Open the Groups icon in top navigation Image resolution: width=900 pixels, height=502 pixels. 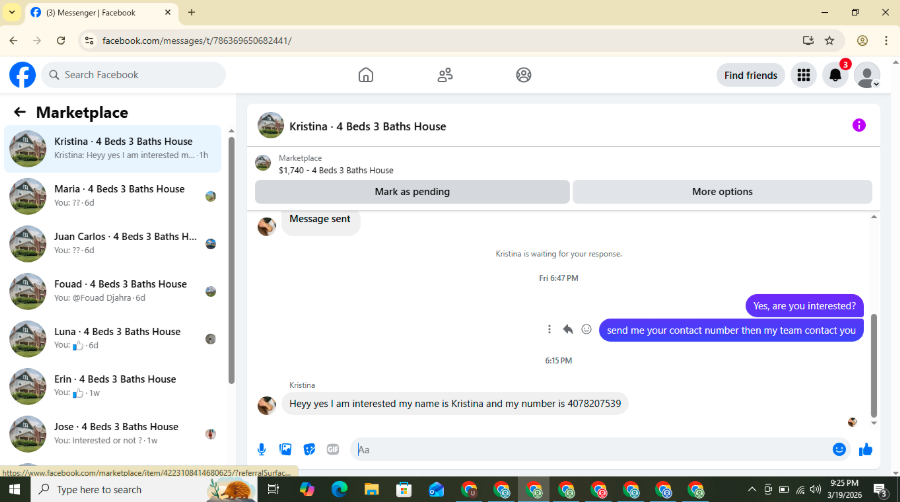point(523,75)
